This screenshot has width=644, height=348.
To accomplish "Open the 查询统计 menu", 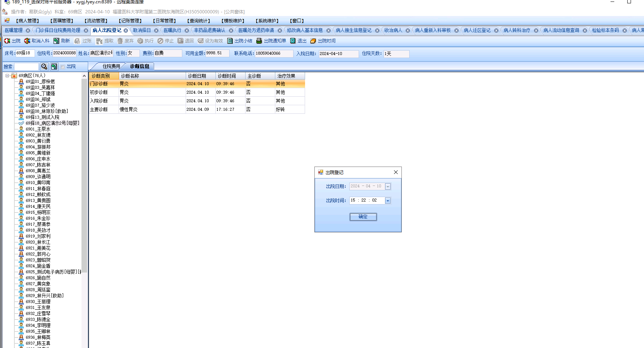I will [199, 21].
